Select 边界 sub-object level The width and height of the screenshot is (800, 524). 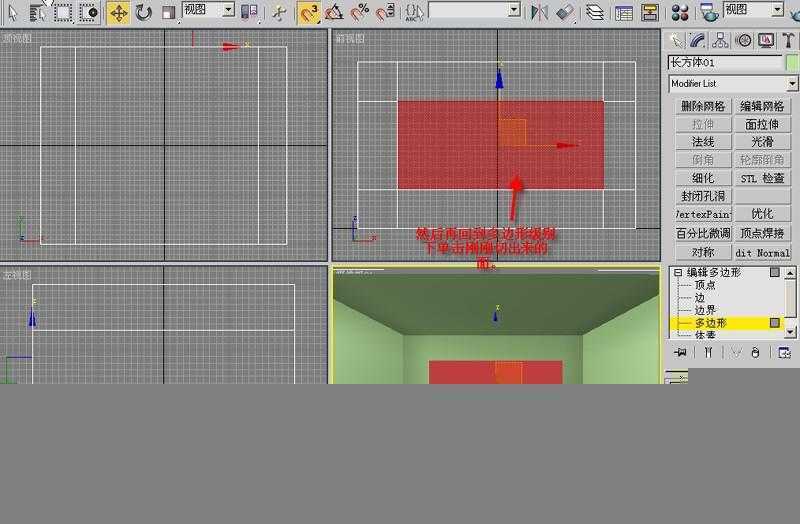[x=705, y=310]
